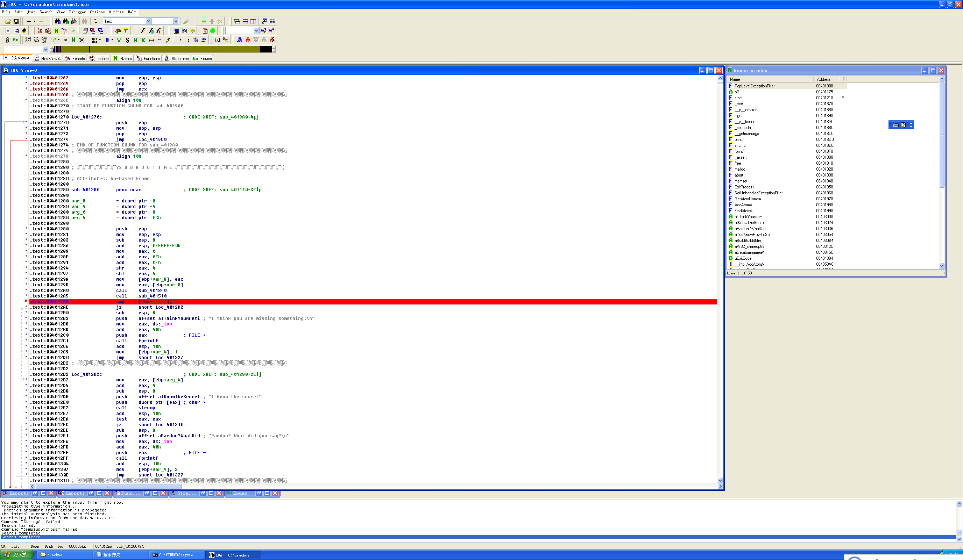Viewport: 963px width, 560px height.
Task: Expand the Text search type dropdown
Action: (148, 21)
